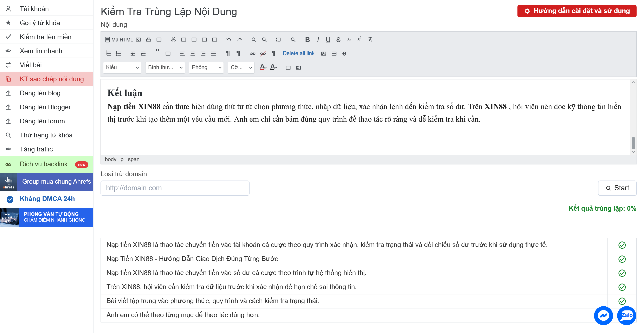Image resolution: width=644 pixels, height=333 pixels.
Task: Open Thứ hạng từ khóa menu item
Action: point(46,135)
